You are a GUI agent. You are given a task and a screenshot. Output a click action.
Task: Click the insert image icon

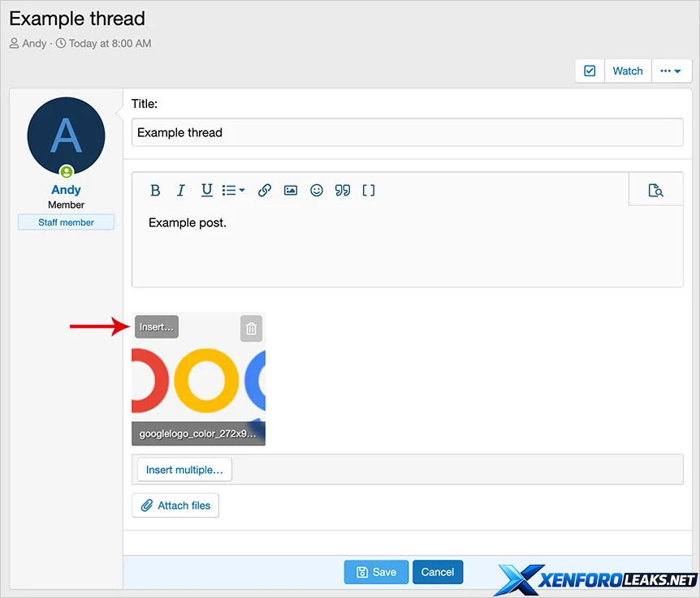[291, 191]
